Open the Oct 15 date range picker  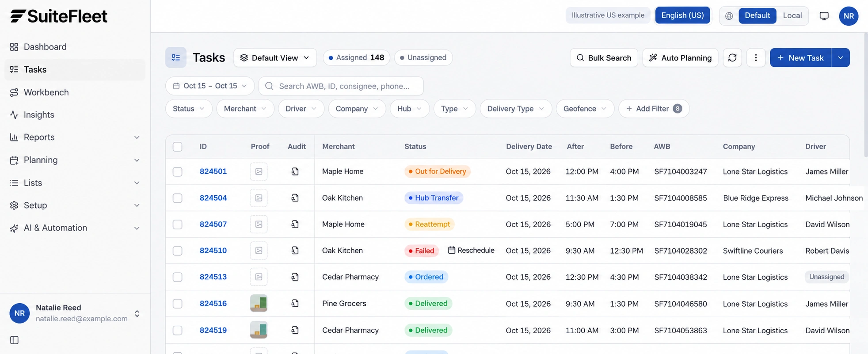pyautogui.click(x=210, y=86)
